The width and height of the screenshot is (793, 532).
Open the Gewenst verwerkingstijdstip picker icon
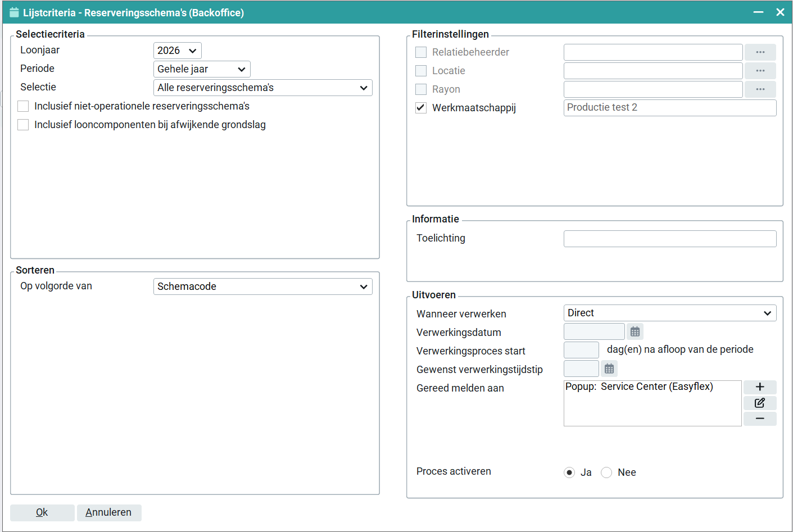[x=609, y=369]
